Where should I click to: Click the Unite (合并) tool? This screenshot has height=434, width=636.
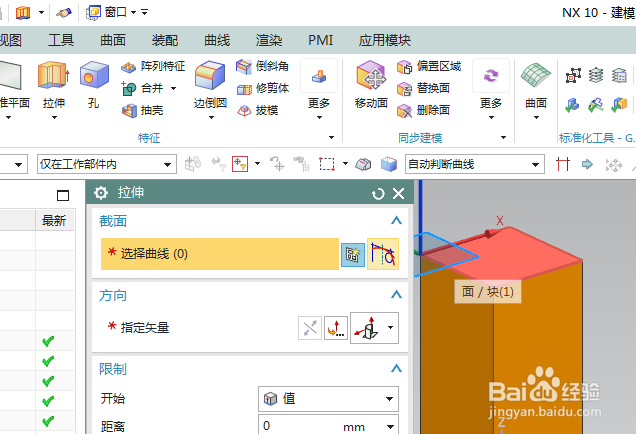click(x=142, y=88)
